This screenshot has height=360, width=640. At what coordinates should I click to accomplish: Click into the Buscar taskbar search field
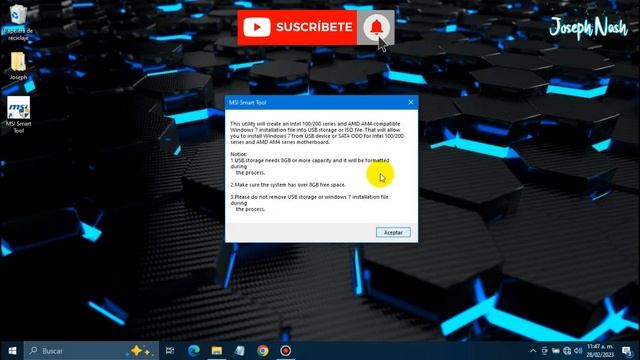tap(91, 351)
